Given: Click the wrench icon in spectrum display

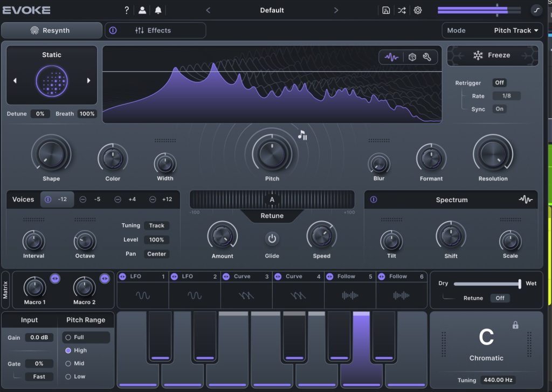Looking at the screenshot, I should coord(427,57).
